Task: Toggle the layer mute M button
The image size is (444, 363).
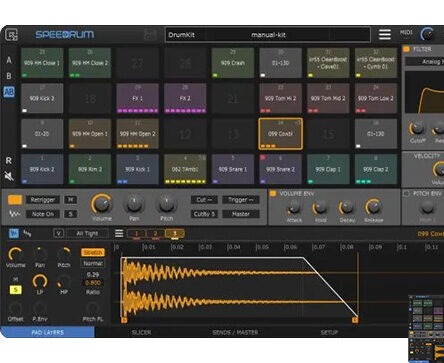Action: point(15,280)
